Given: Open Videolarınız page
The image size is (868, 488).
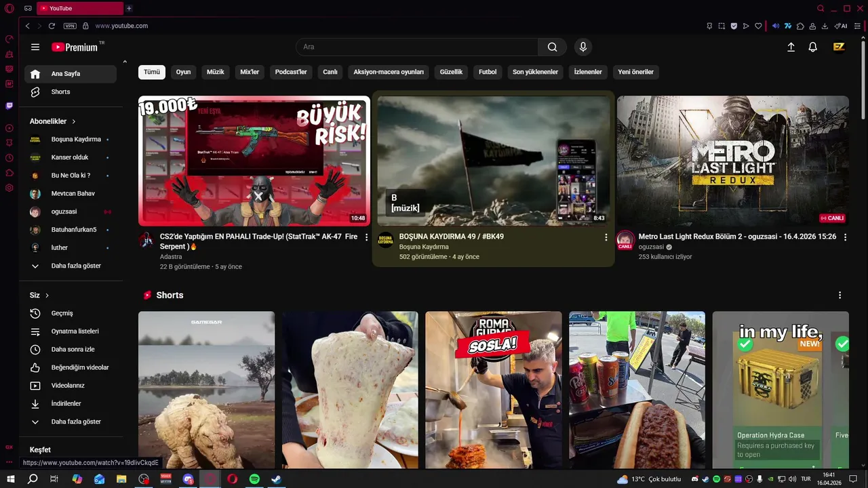Looking at the screenshot, I should pyautogui.click(x=71, y=386).
